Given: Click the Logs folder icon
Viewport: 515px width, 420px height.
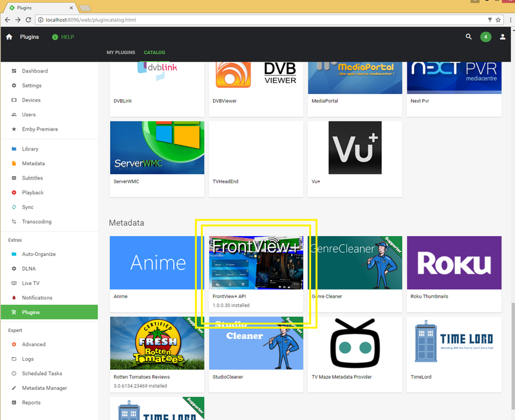Looking at the screenshot, I should click(x=14, y=359).
